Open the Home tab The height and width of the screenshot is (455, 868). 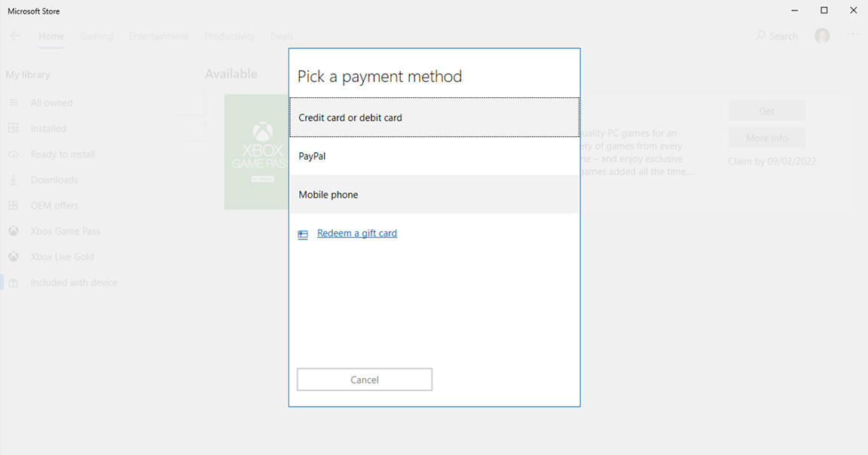click(x=51, y=36)
